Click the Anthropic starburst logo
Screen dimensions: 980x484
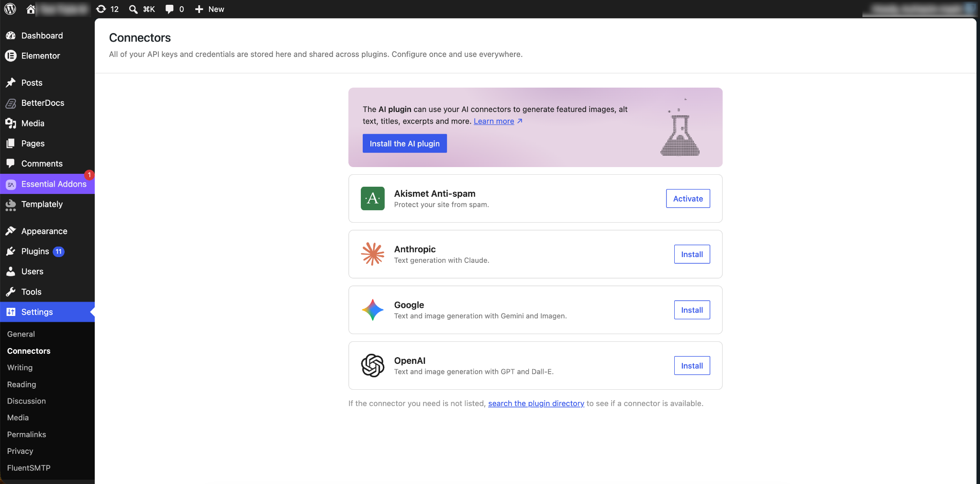point(373,254)
